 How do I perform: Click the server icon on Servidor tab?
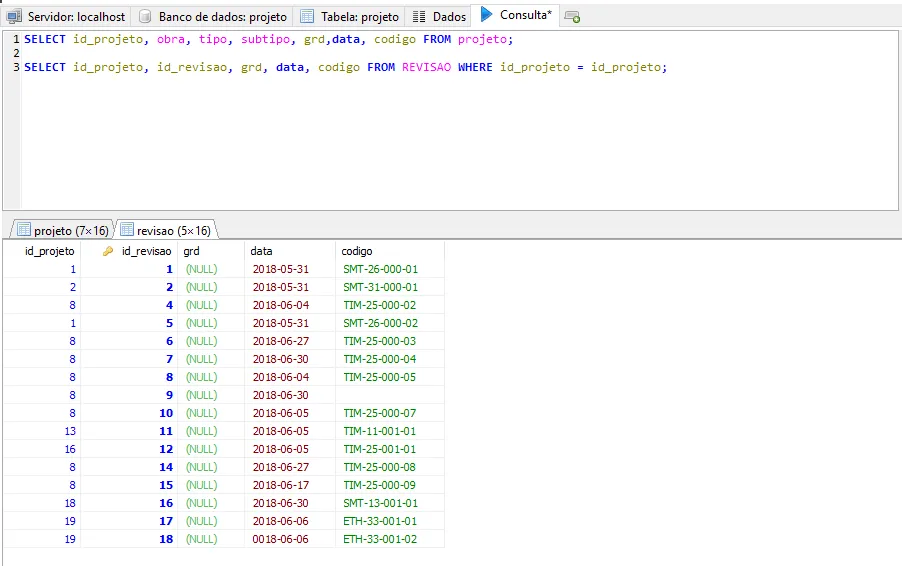pyautogui.click(x=15, y=17)
